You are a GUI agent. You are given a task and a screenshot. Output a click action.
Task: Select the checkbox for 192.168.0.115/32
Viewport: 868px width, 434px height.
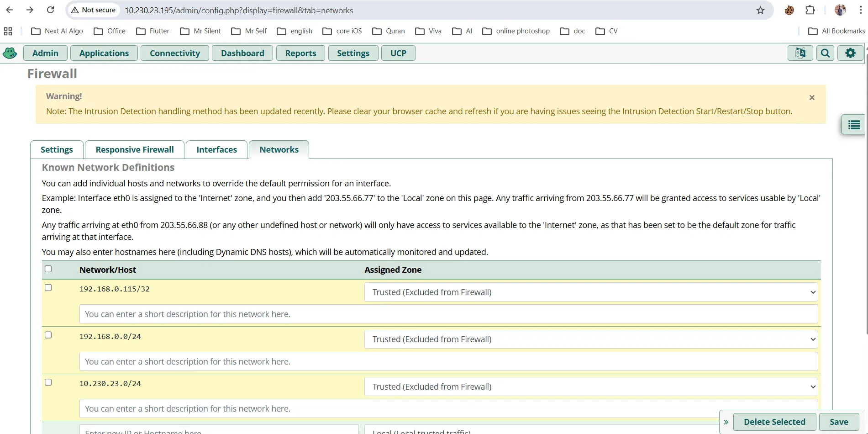click(48, 288)
